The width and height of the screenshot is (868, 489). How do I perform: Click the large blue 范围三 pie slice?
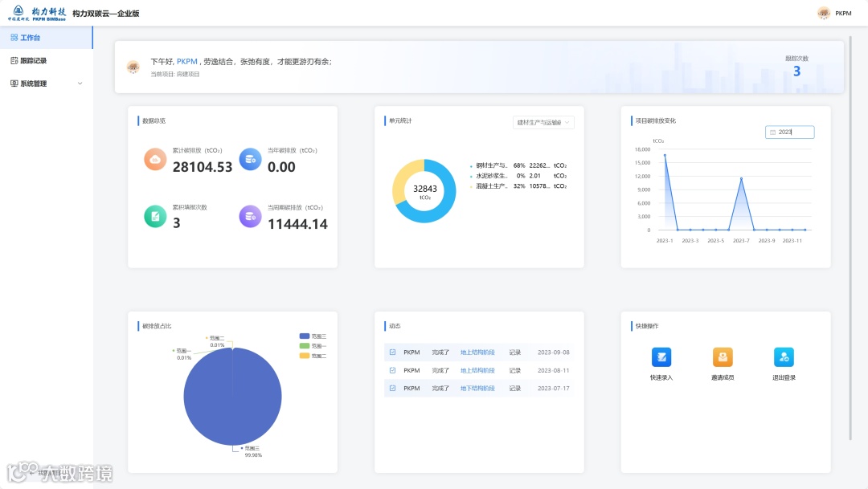pyautogui.click(x=232, y=396)
